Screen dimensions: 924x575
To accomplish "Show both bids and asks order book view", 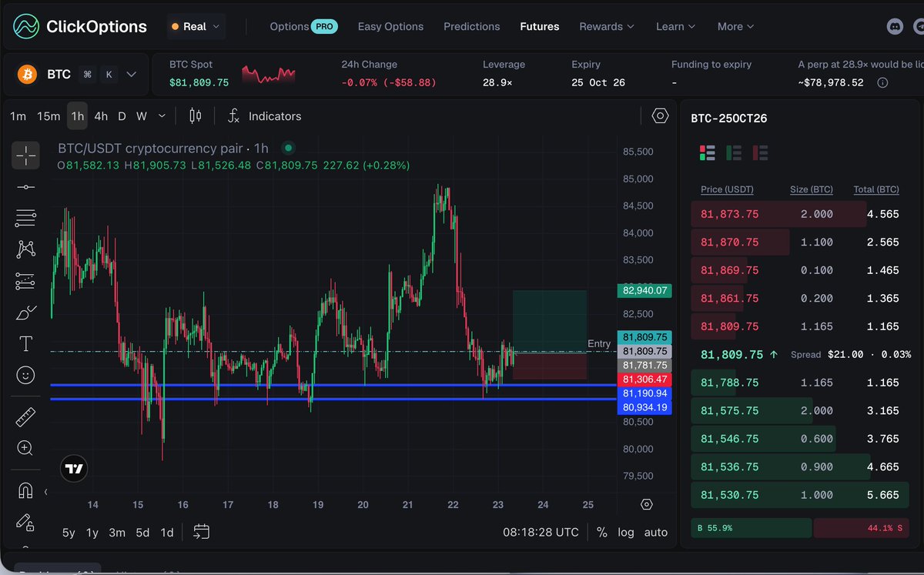I will pyautogui.click(x=707, y=152).
